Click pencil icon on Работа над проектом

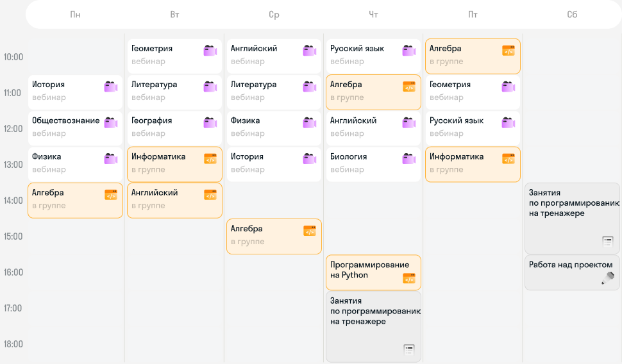click(608, 278)
